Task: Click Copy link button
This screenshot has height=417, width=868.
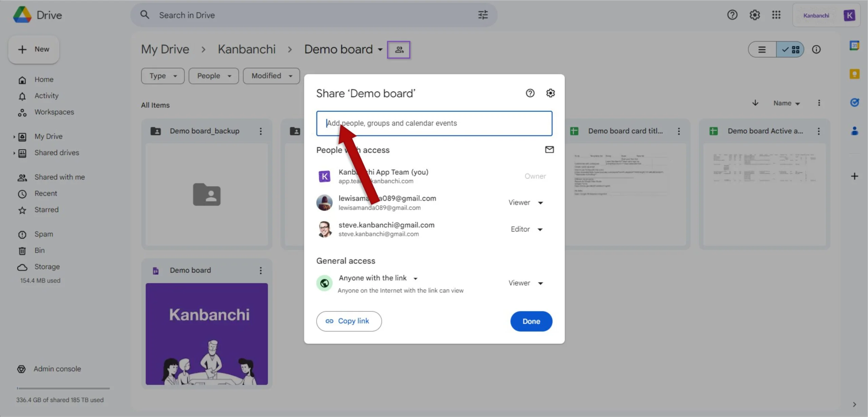Action: tap(349, 321)
